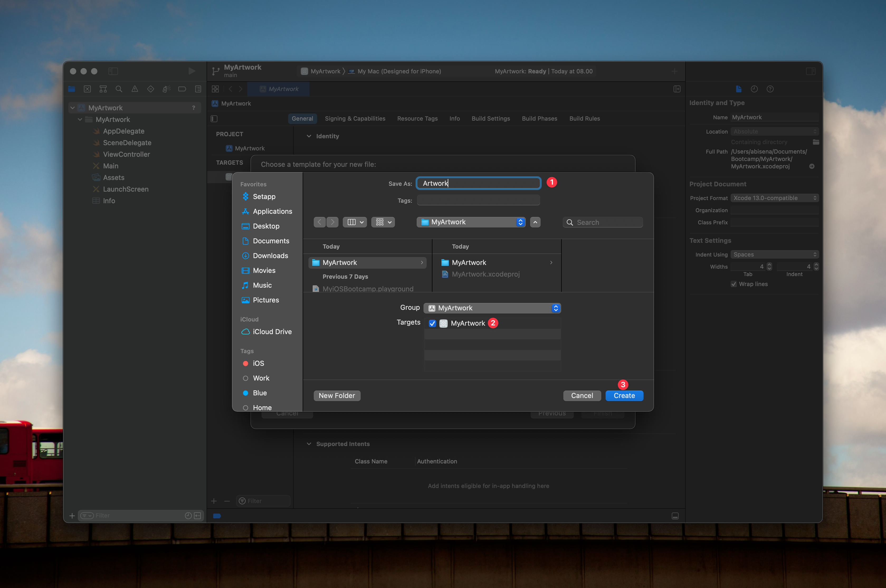
Task: Select iCloud Drive in the sidebar
Action: pyautogui.click(x=266, y=331)
